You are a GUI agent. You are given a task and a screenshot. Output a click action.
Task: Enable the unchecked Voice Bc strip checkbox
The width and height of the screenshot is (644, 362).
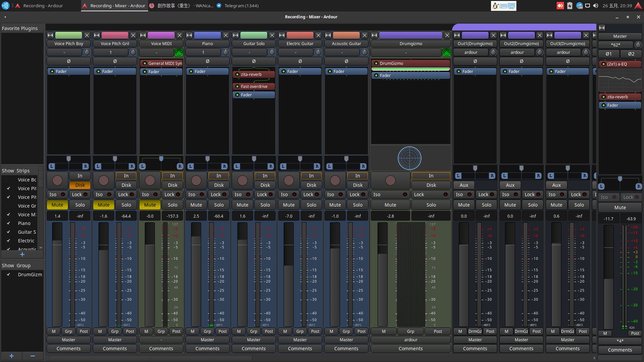click(8, 180)
